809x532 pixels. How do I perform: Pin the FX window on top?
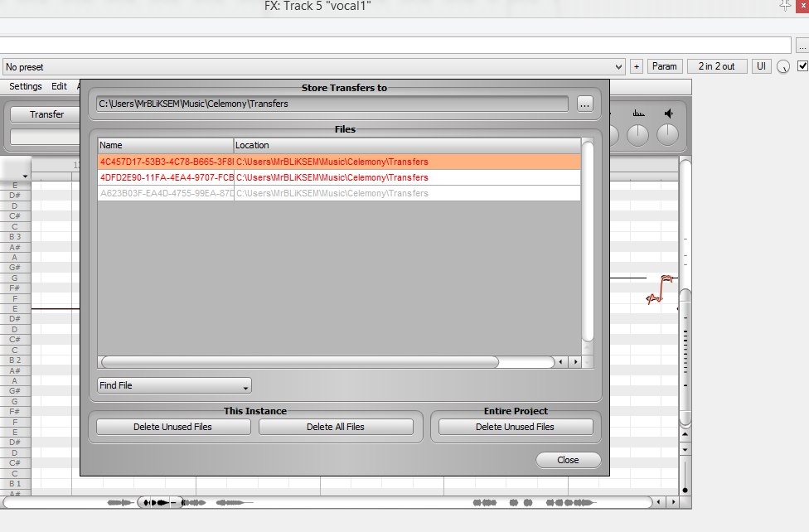pos(784,5)
